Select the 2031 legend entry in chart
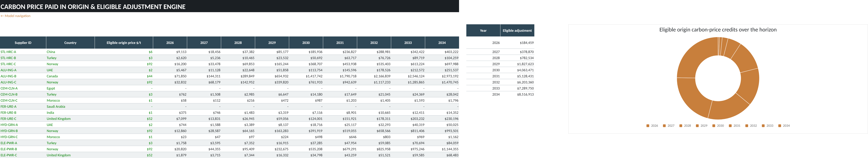The image size is (868, 158). coord(735,126)
